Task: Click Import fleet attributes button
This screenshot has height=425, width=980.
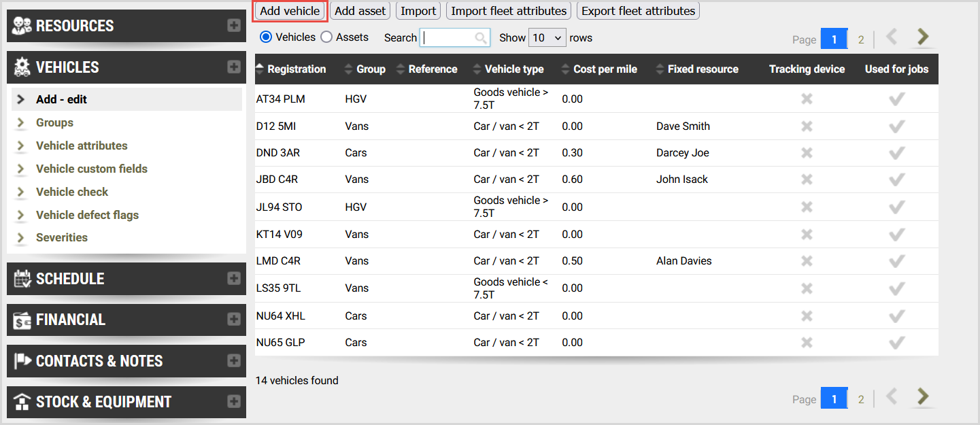Action: pos(509,11)
